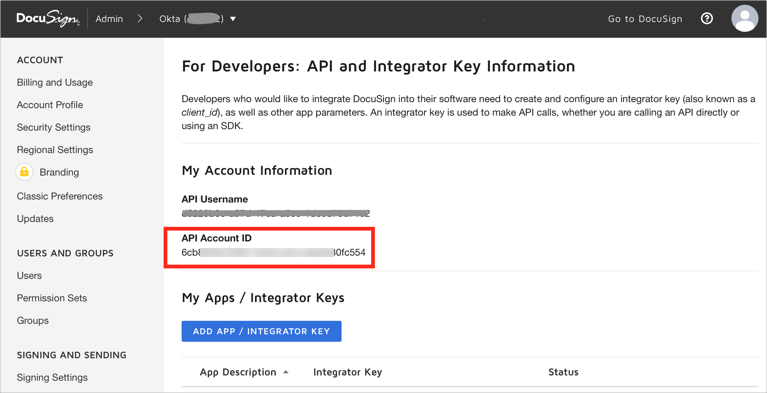Viewport: 767px width, 393px height.
Task: Click the API Account ID label
Action: (217, 238)
